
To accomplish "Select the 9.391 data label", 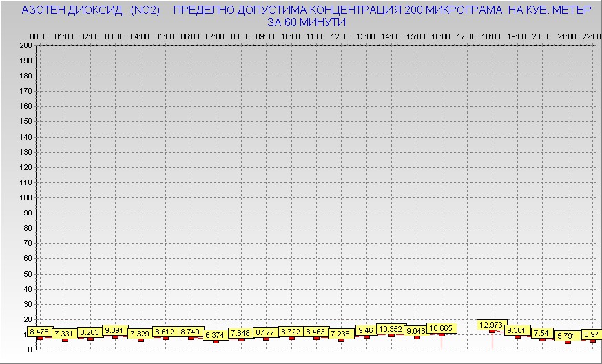I will pos(115,330).
